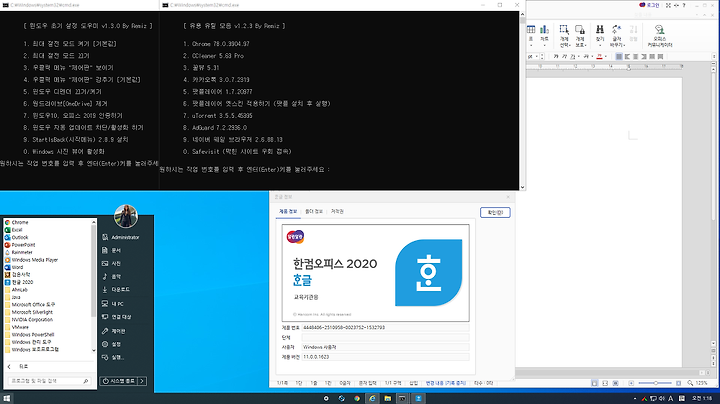Click 시스템 종료 (Shut down) button
Screen dimensions: 720x404
118,381
